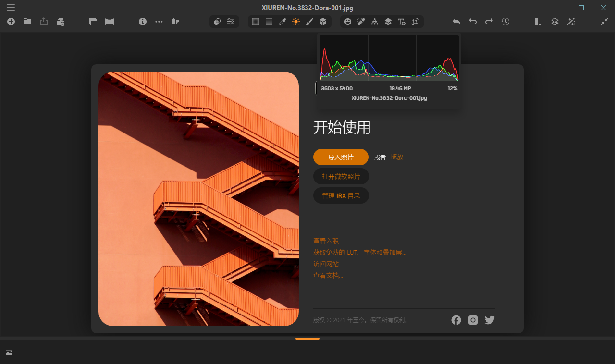Open the AI enhancement tool
The width and height of the screenshot is (615, 364).
571,22
